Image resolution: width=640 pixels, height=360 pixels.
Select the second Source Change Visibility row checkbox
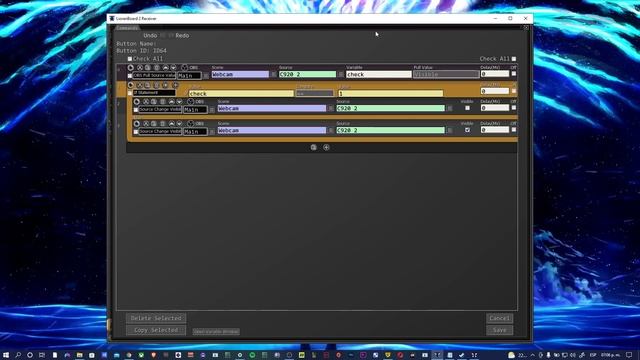point(136,132)
